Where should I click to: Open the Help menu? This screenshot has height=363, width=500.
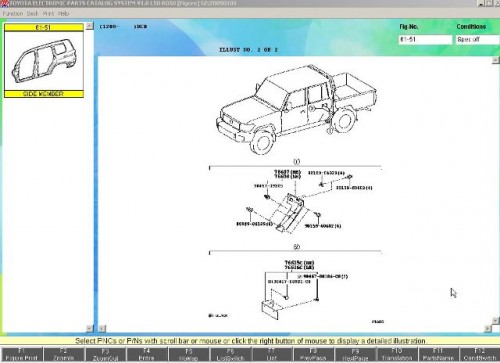[x=63, y=14]
